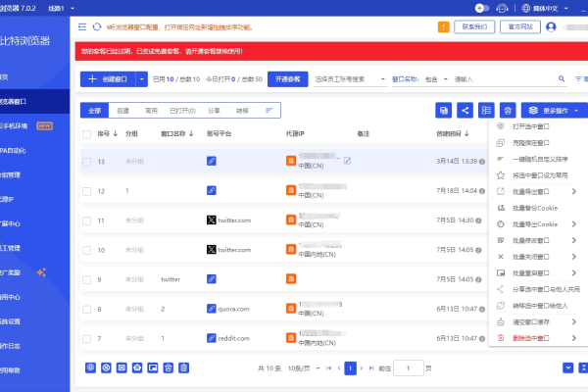Click the first round icon in the bottom toolbar
Screen dimensions: 588x392
90,367
